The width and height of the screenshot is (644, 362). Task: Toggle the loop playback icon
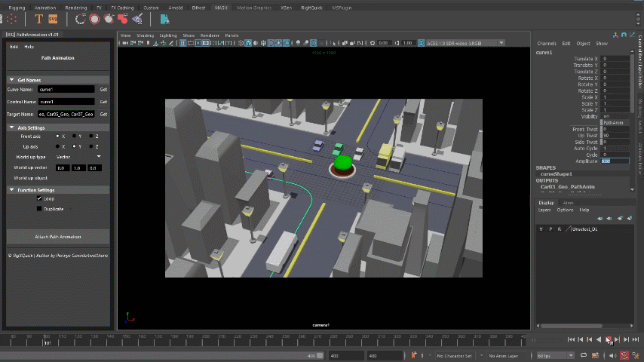pos(583,355)
